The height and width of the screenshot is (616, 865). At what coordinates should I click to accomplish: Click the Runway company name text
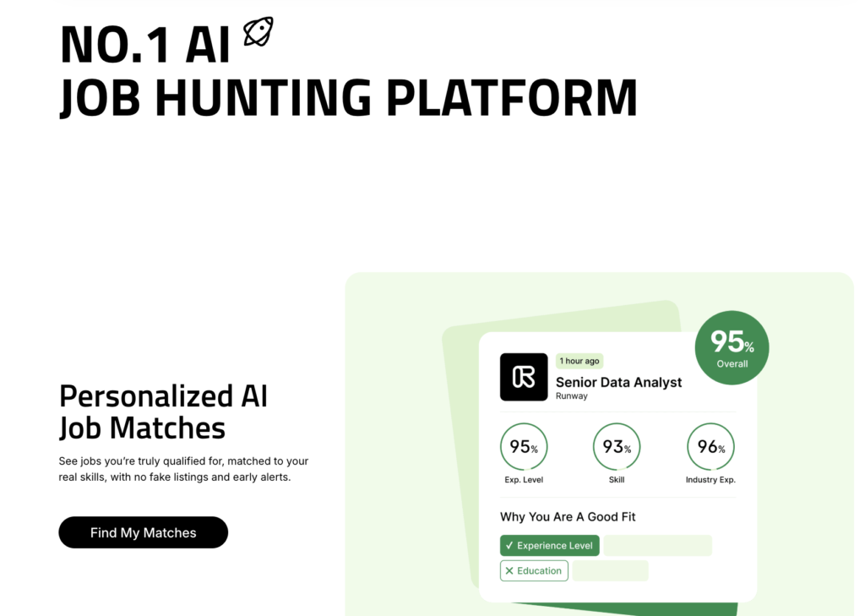(572, 396)
